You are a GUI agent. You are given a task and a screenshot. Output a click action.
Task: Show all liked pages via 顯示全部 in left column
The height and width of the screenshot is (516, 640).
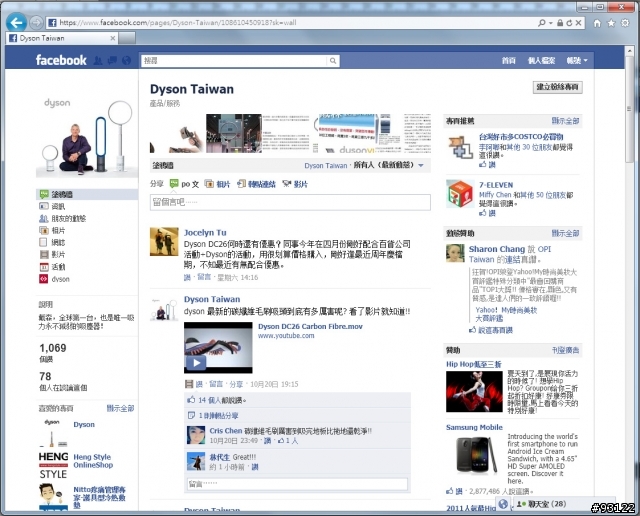tap(120, 408)
